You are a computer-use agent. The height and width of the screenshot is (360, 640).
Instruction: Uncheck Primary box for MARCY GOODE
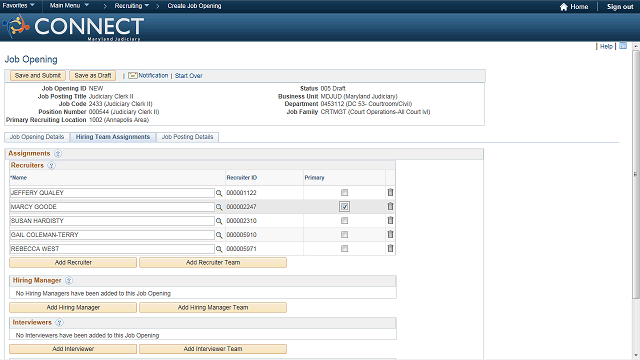click(344, 207)
